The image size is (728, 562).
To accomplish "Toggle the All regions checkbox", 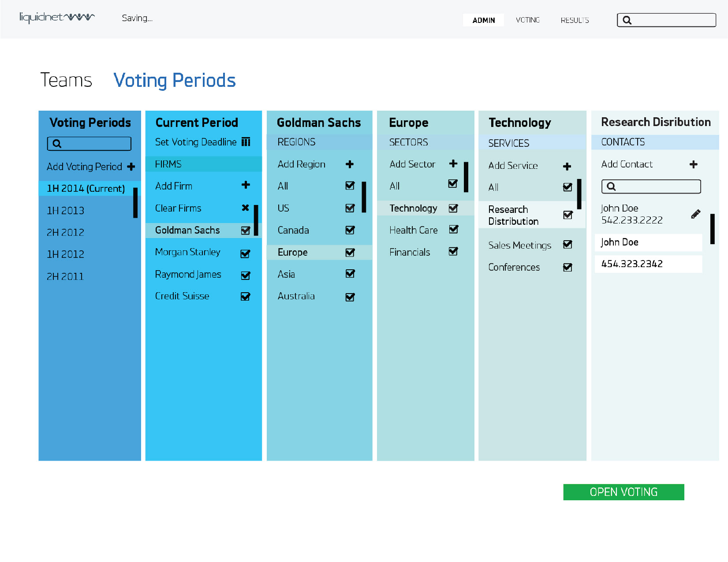I will coord(350,186).
